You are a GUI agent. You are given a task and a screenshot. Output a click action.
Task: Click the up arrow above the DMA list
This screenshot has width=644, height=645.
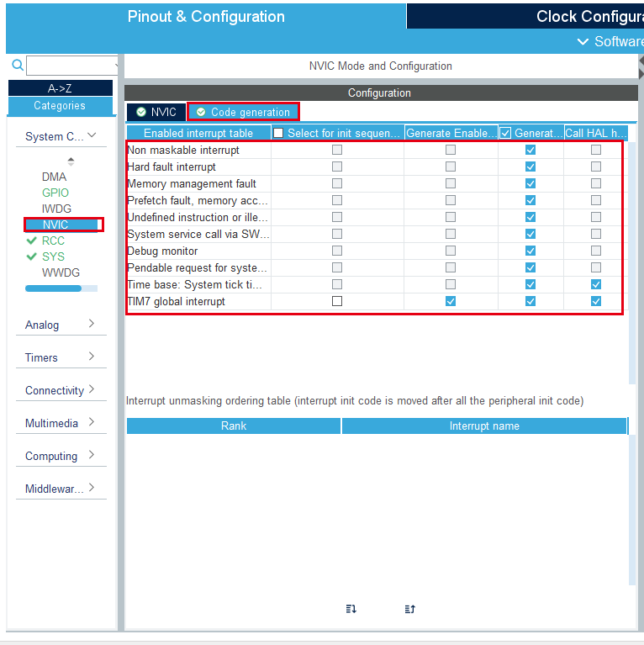71,159
